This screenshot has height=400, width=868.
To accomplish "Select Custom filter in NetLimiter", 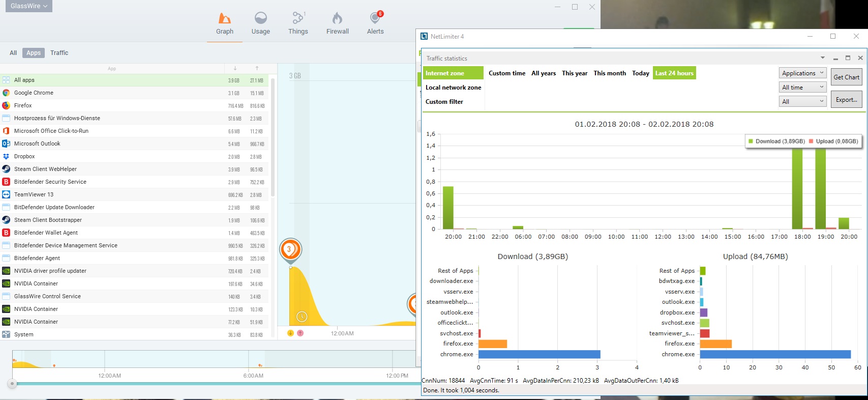I will (x=444, y=102).
